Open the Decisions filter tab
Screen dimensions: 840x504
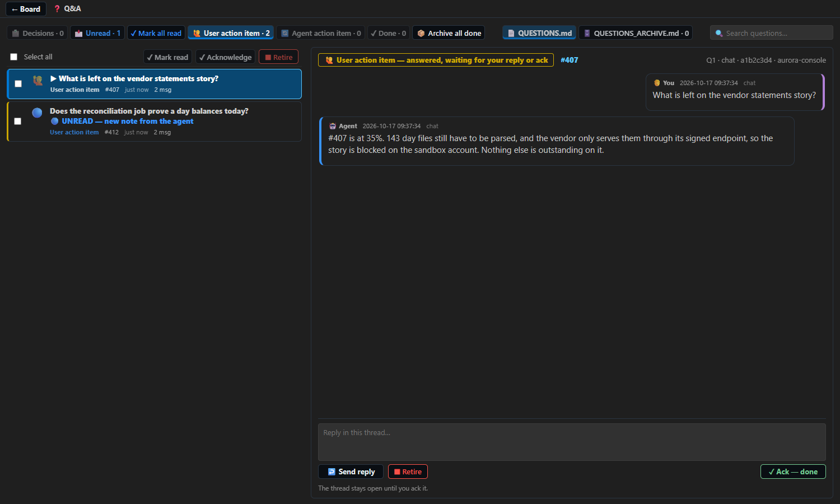tap(38, 33)
